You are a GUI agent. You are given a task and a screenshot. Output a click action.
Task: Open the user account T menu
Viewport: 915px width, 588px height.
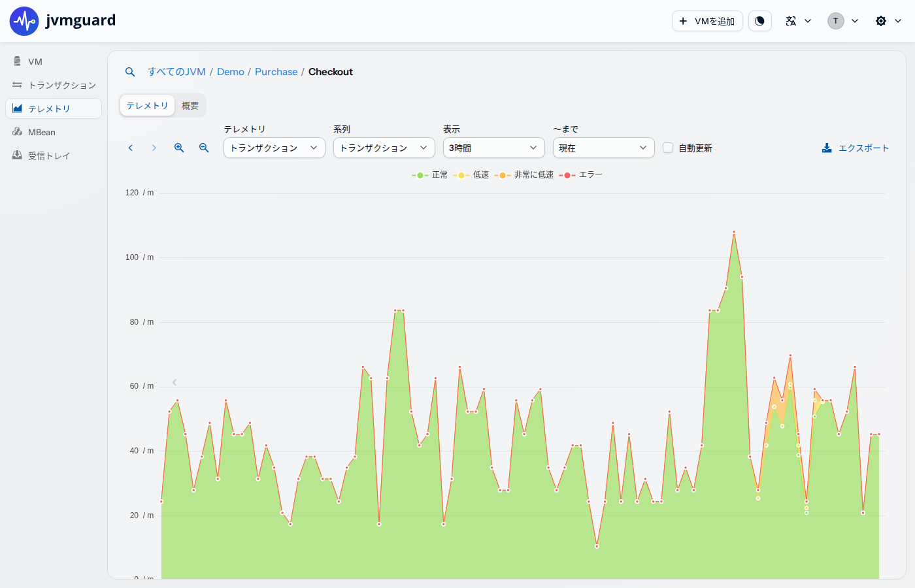coord(843,21)
